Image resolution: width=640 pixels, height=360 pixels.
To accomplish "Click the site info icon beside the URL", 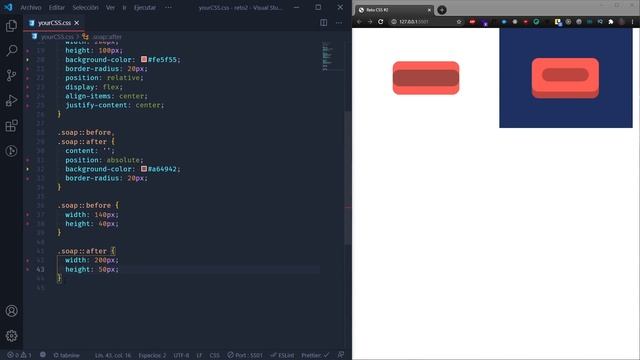I will tap(394, 22).
